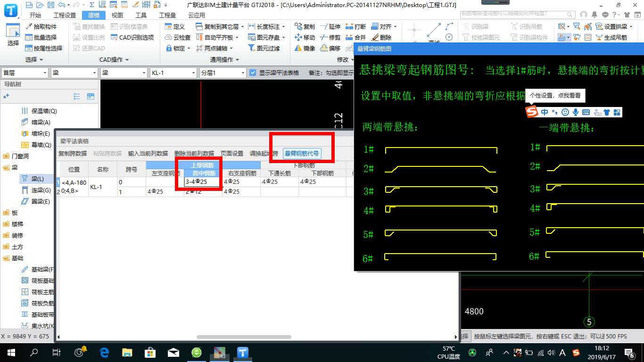644x362 pixels.
Task: Open the 工程设置 ribbon tab
Action: coord(65,16)
